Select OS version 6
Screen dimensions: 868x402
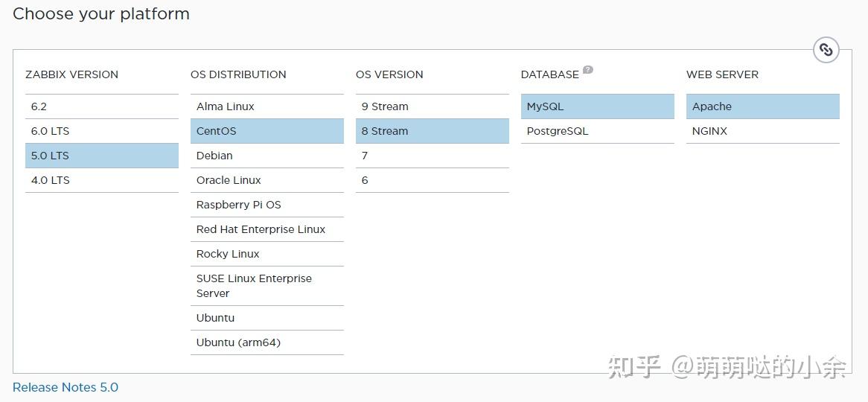click(x=433, y=180)
